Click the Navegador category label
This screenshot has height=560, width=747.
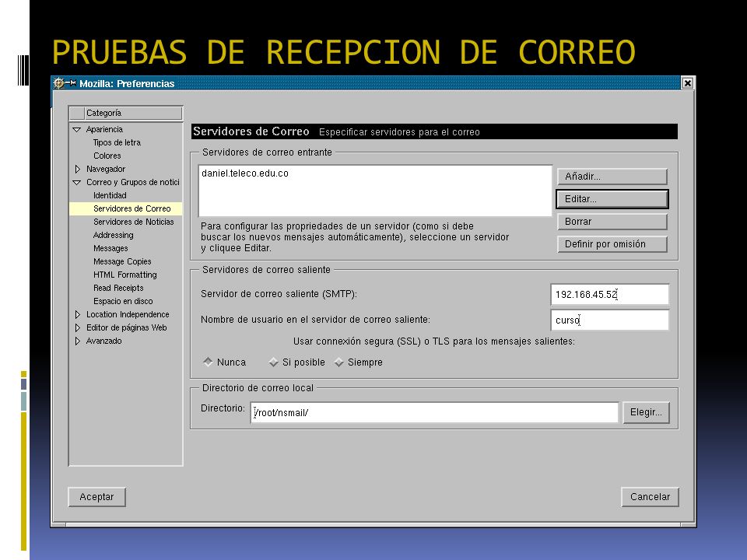click(106, 169)
